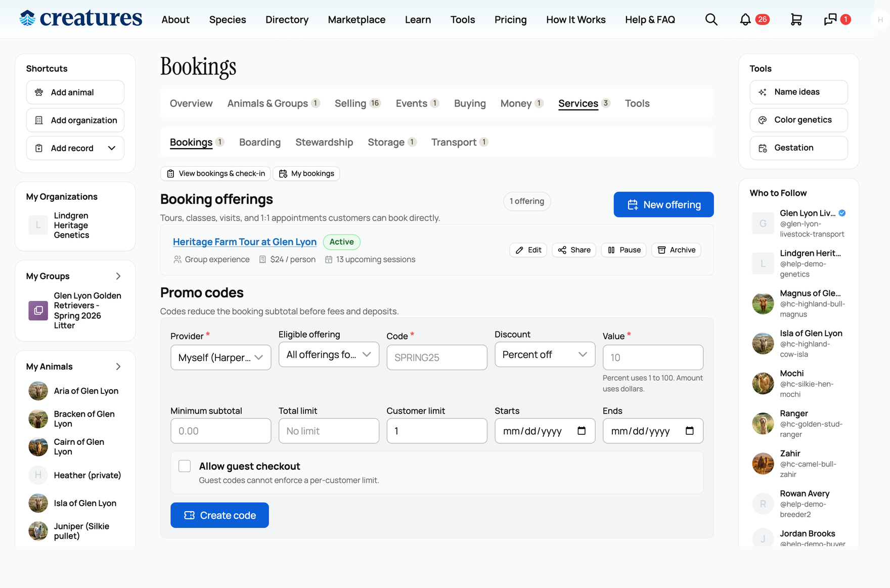This screenshot has height=588, width=890.
Task: Click Mochi's avatar in Who to Follow
Action: coord(763,384)
